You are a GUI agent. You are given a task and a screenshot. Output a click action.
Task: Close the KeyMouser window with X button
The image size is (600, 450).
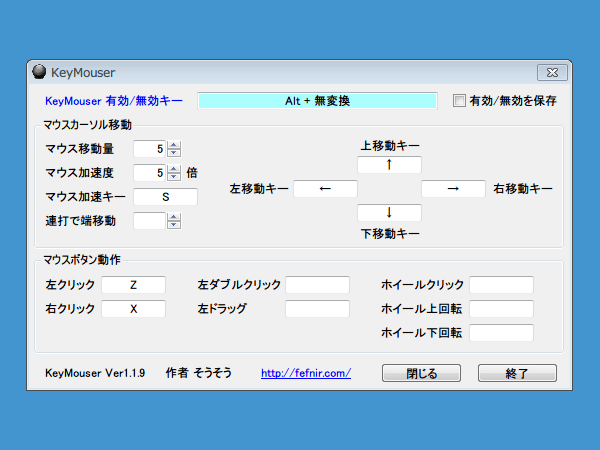(552, 72)
